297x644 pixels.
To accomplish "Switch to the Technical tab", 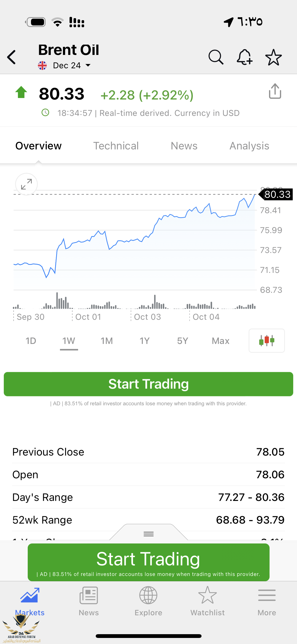I will [116, 146].
